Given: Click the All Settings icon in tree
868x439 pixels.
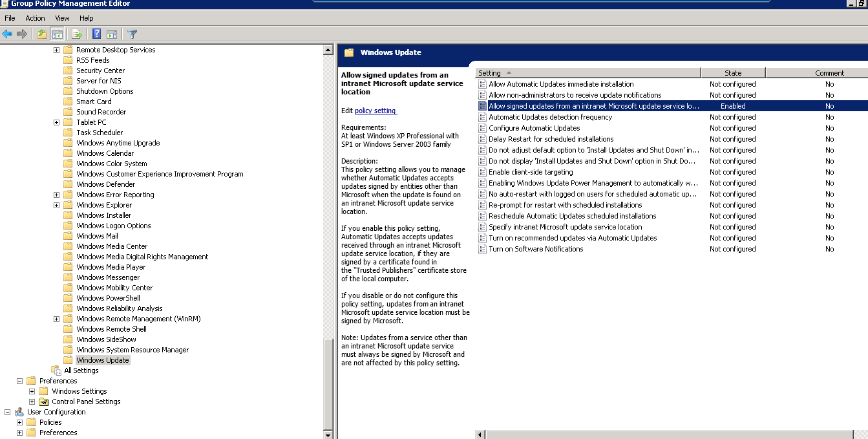Looking at the screenshot, I should point(56,370).
